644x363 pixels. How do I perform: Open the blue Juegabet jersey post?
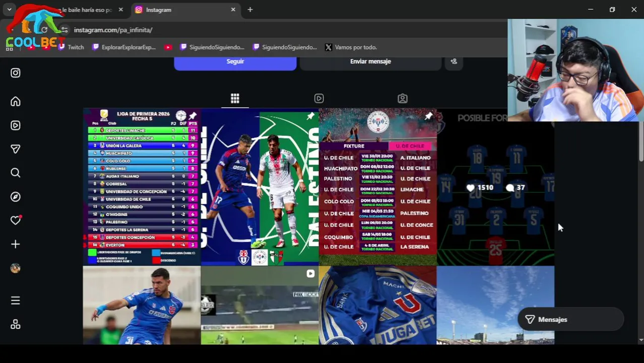coord(377,306)
